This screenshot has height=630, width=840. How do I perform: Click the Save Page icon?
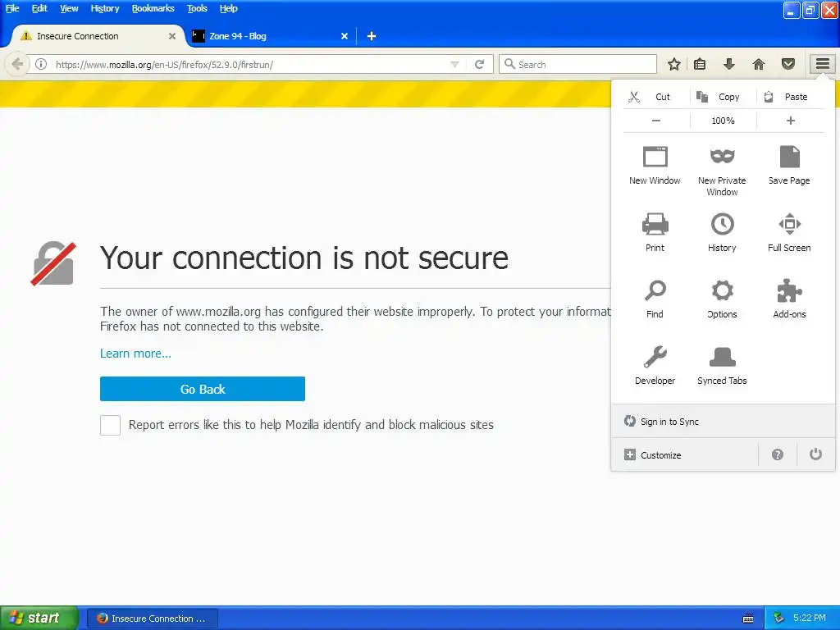pyautogui.click(x=790, y=157)
